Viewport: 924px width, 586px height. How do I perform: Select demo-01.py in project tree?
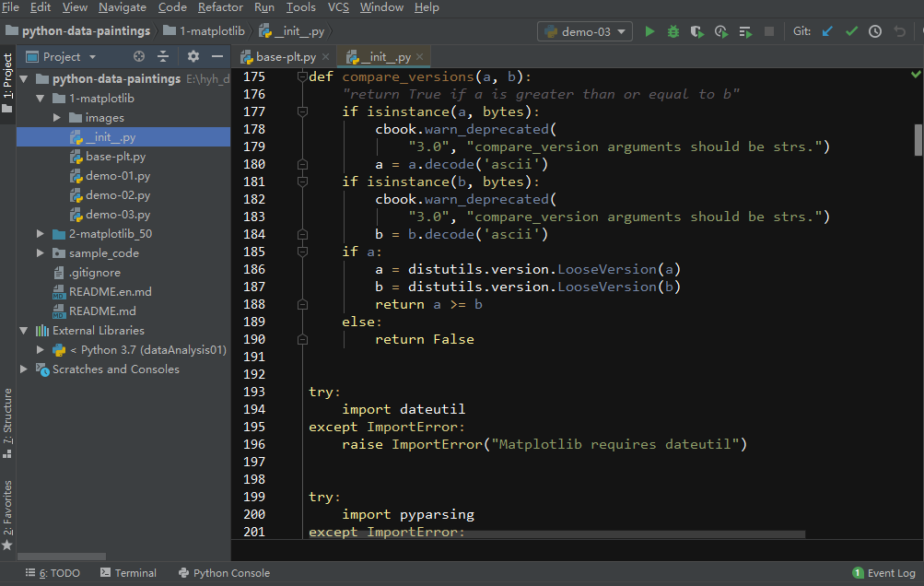(x=118, y=176)
